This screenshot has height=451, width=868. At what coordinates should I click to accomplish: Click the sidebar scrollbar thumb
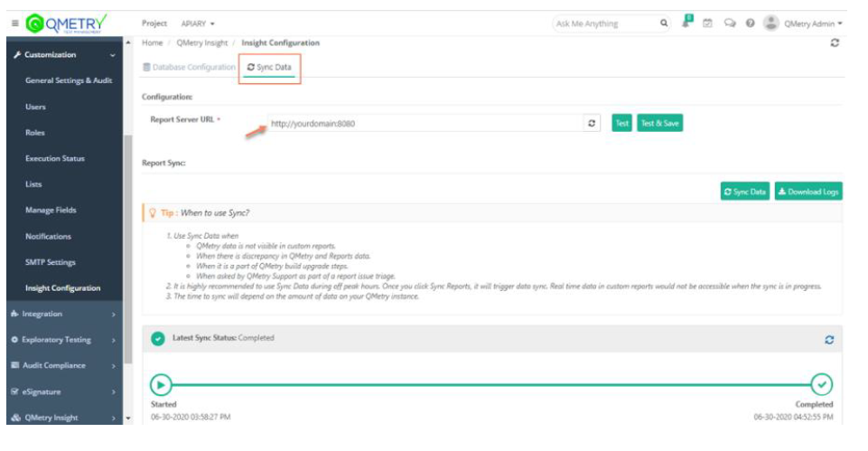coord(128,249)
